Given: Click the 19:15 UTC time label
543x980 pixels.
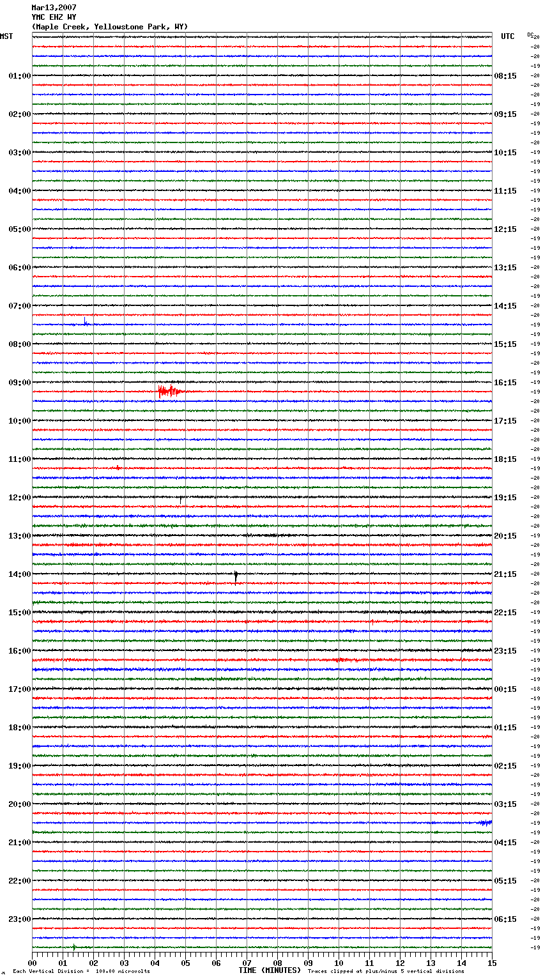Looking at the screenshot, I should tap(505, 498).
